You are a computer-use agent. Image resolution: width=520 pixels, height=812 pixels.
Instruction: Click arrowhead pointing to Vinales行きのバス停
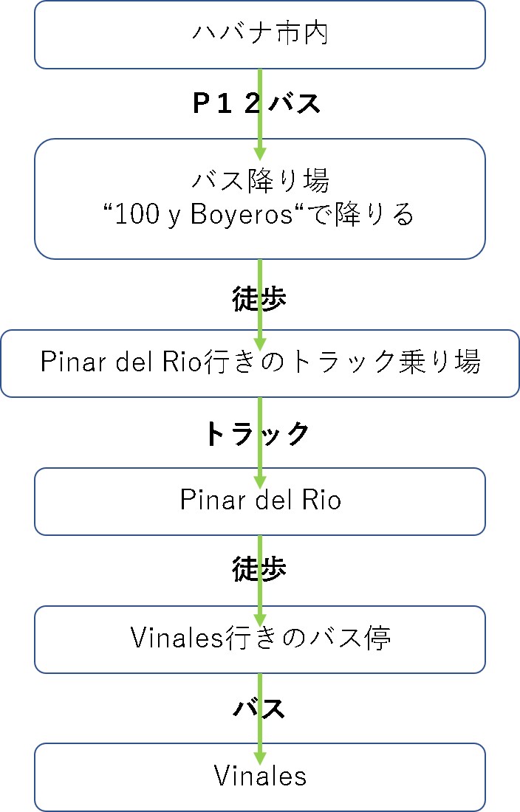pyautogui.click(x=260, y=620)
